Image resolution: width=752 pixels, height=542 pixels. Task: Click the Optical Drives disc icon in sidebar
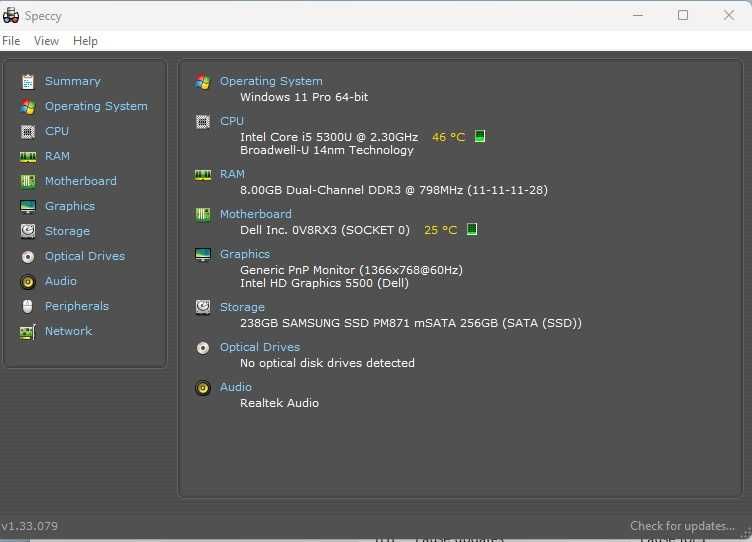point(27,256)
